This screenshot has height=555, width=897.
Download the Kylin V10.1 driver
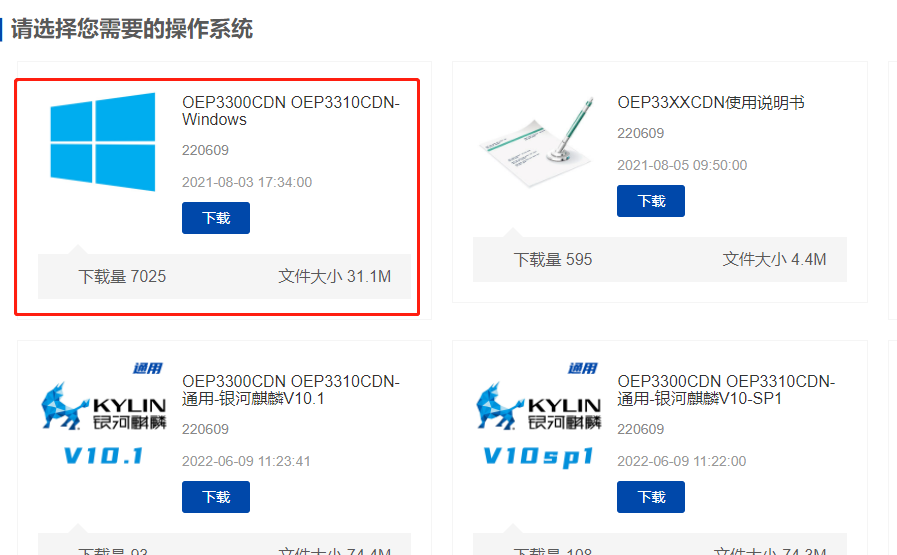[x=216, y=497]
